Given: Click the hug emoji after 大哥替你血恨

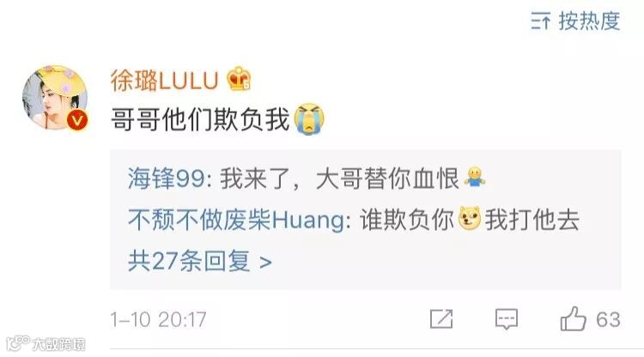Looking at the screenshot, I should (475, 178).
